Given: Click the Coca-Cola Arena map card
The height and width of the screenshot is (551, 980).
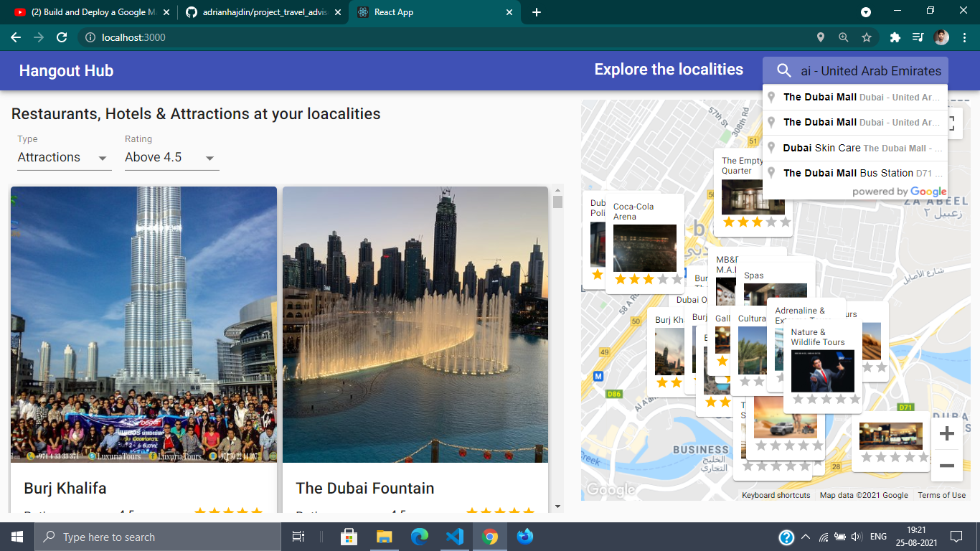Looking at the screenshot, I should (644, 243).
